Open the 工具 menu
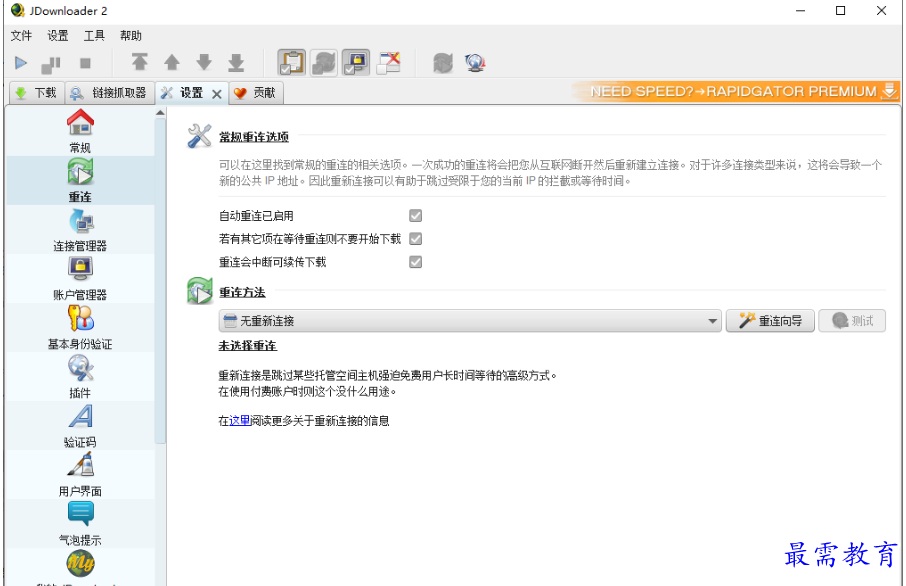The width and height of the screenshot is (906, 586). (94, 36)
